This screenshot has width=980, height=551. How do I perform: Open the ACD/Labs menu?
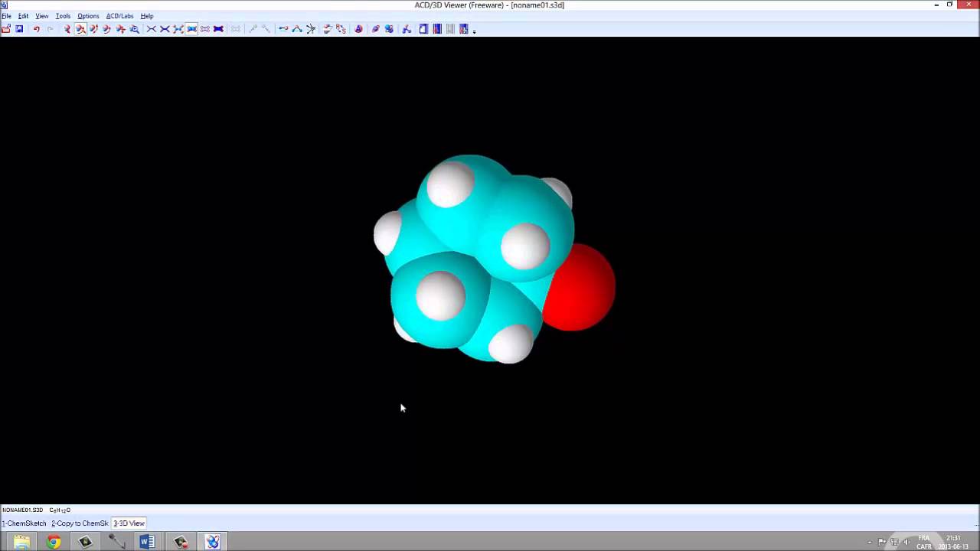pos(119,16)
